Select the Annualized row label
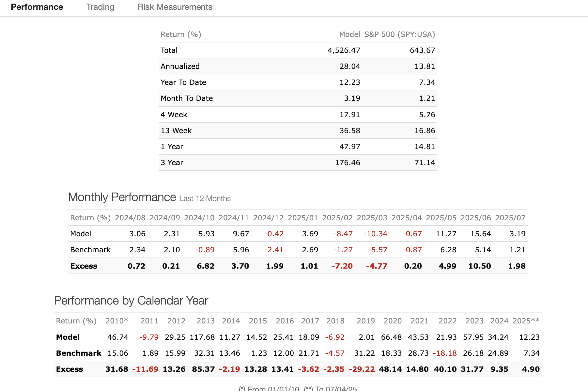This screenshot has height=391, width=588. [x=180, y=66]
